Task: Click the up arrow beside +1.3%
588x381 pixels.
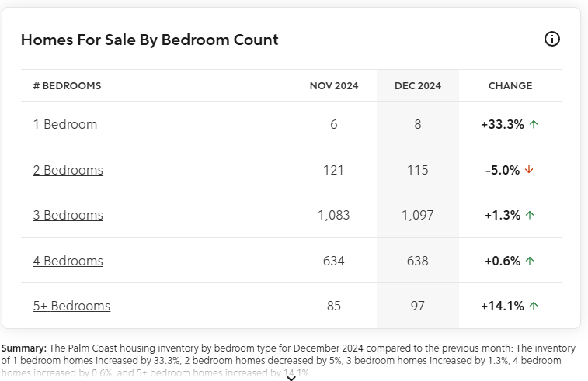Action: pyautogui.click(x=530, y=215)
